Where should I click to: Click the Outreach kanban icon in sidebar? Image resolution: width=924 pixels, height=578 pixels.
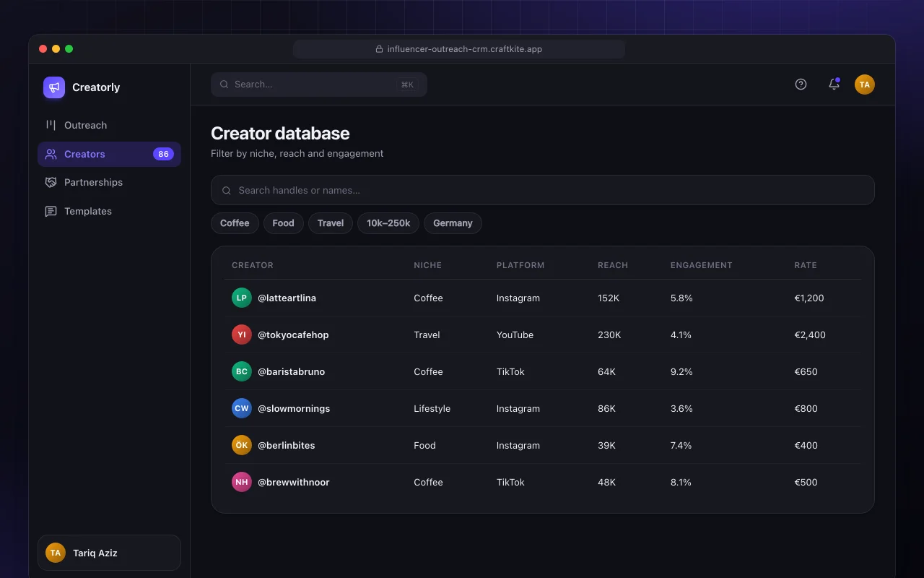[x=51, y=125]
